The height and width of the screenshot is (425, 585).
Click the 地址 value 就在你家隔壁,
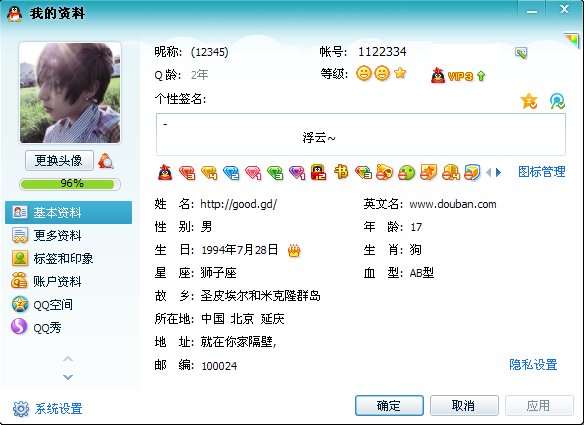(238, 342)
